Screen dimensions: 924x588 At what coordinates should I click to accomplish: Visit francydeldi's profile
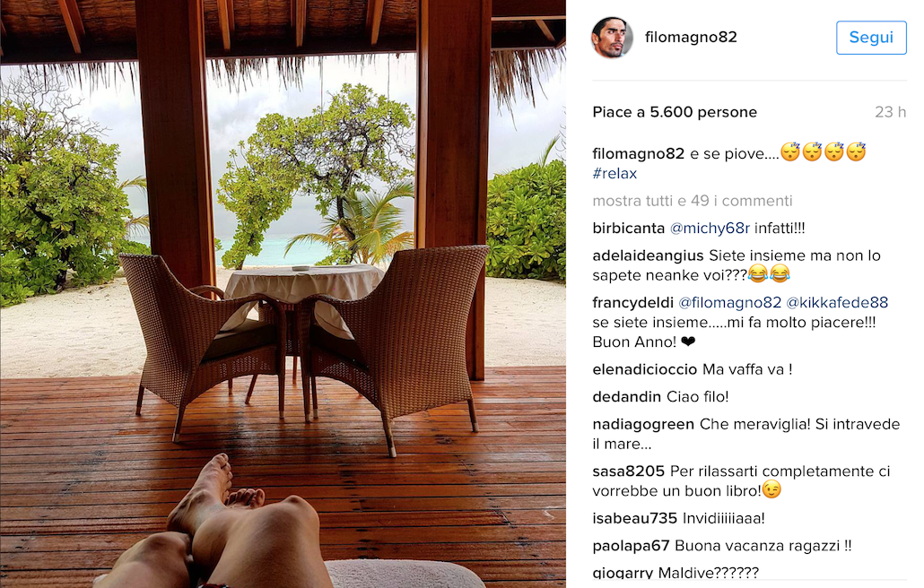632,303
